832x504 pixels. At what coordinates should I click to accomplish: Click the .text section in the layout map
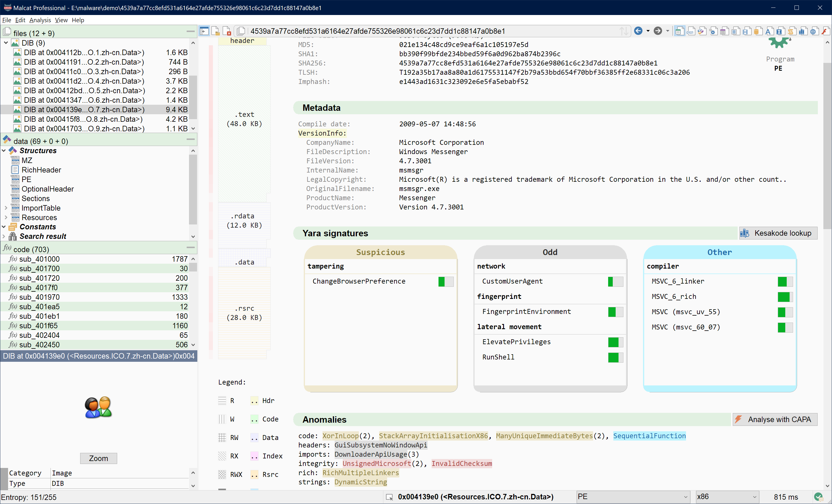[x=244, y=119]
